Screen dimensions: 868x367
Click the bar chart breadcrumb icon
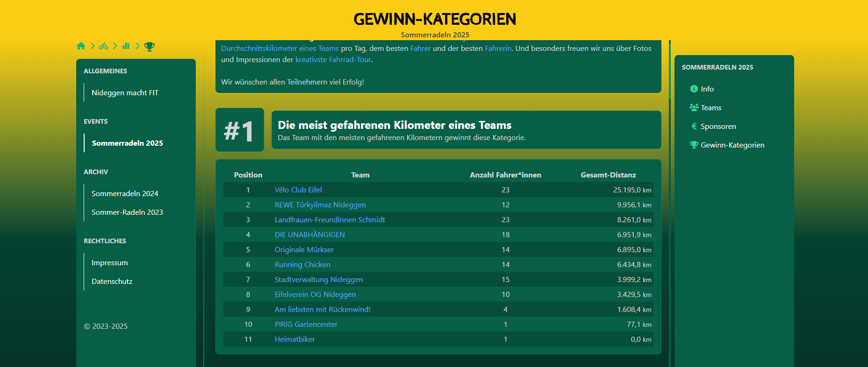126,46
